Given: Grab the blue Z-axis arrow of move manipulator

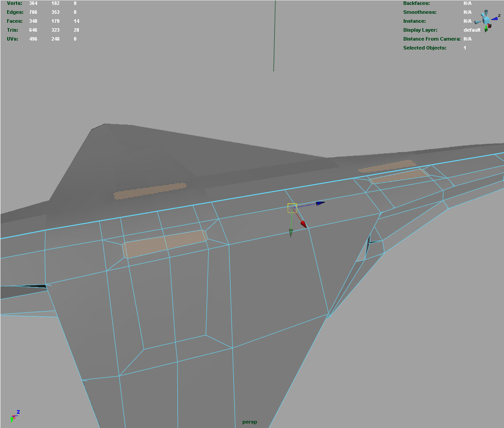Looking at the screenshot, I should click(x=320, y=203).
